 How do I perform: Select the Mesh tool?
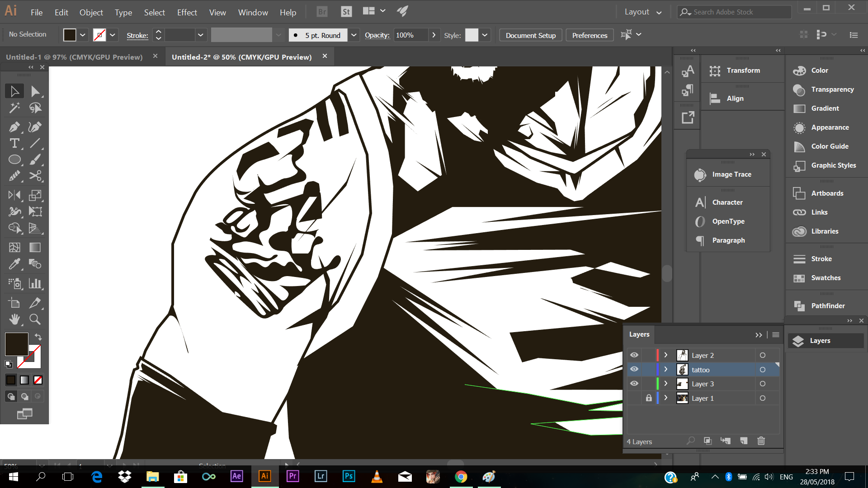pyautogui.click(x=14, y=247)
